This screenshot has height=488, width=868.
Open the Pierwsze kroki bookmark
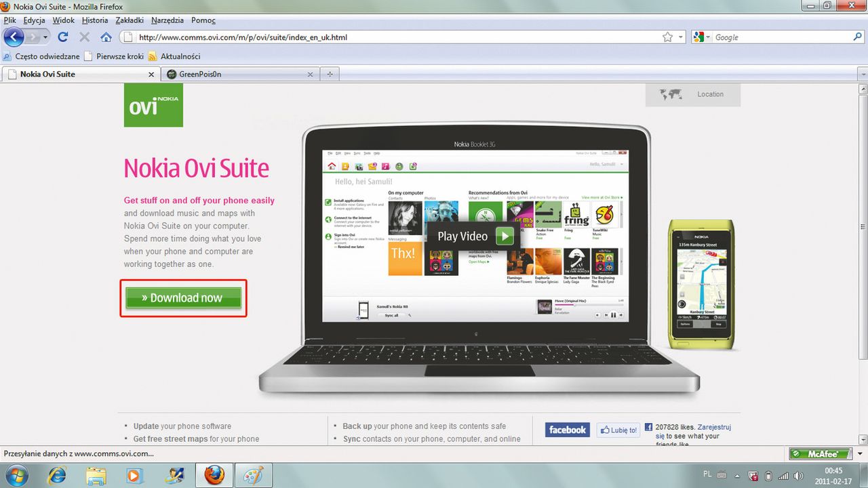(x=114, y=56)
